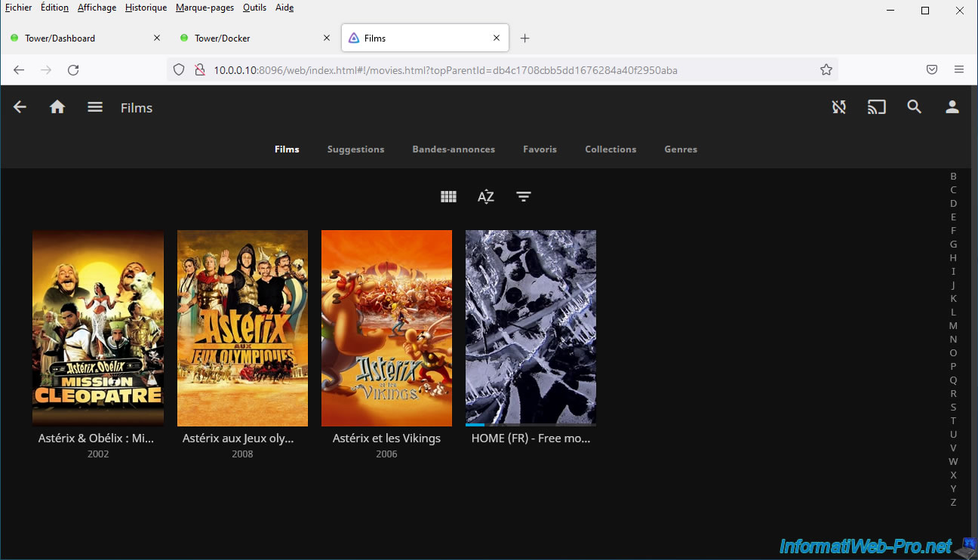The height and width of the screenshot is (560, 978).
Task: Open the user profile icon
Action: (952, 107)
